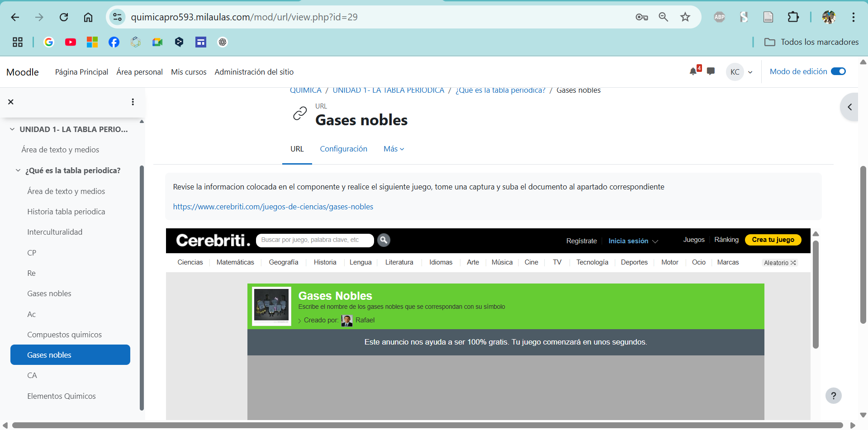Open the ChatGPT bookmark
Image resolution: width=868 pixels, height=430 pixels.
coord(223,42)
